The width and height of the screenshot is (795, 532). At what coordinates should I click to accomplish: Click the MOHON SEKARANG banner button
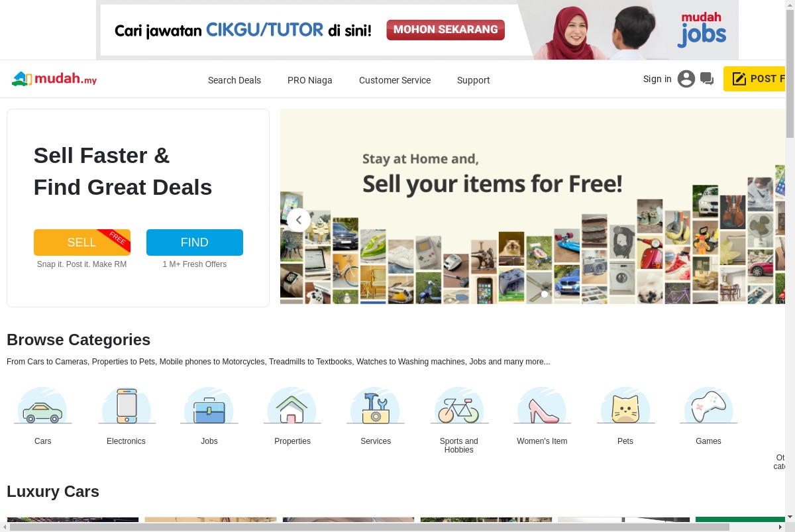coord(446,30)
